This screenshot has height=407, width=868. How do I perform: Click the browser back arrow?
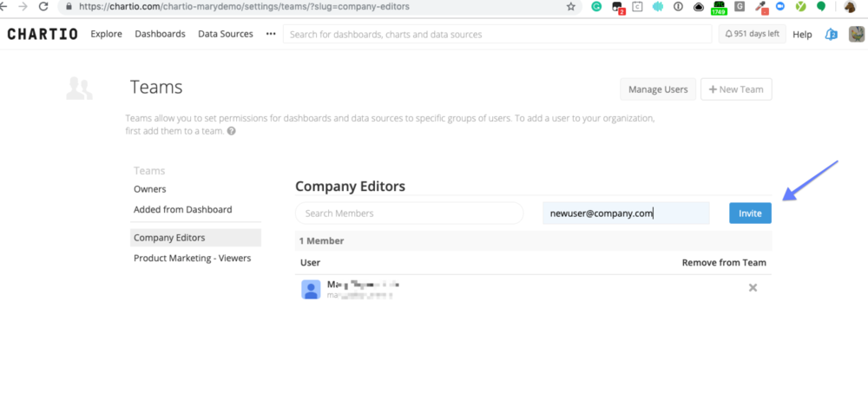tap(3, 7)
